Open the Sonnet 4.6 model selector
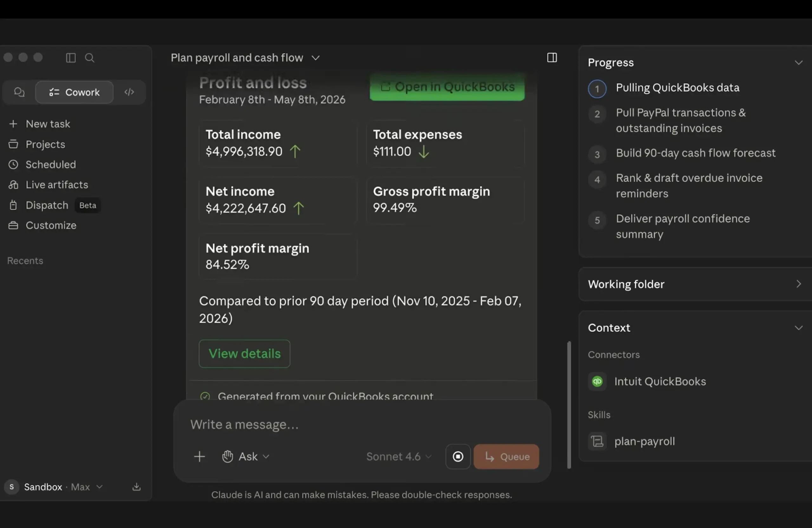Image resolution: width=812 pixels, height=528 pixels. (399, 456)
